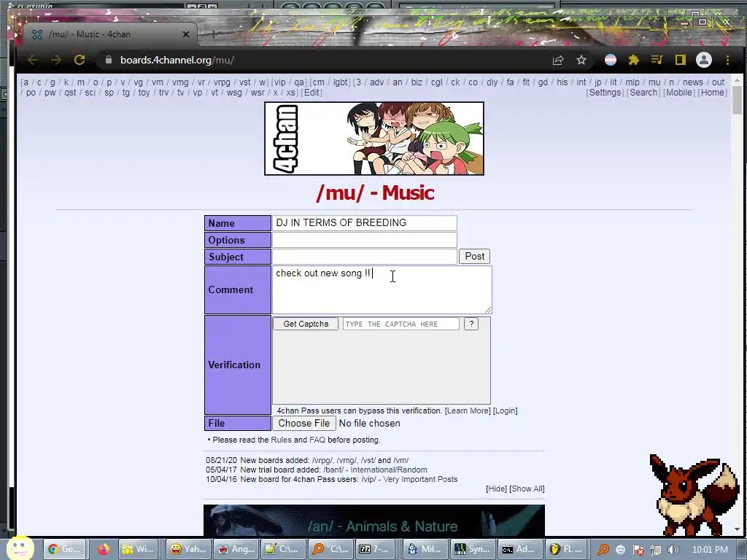Viewport: 747px width, 560px height.
Task: Open the /vrpg/ board link in news
Action: pyautogui.click(x=322, y=460)
